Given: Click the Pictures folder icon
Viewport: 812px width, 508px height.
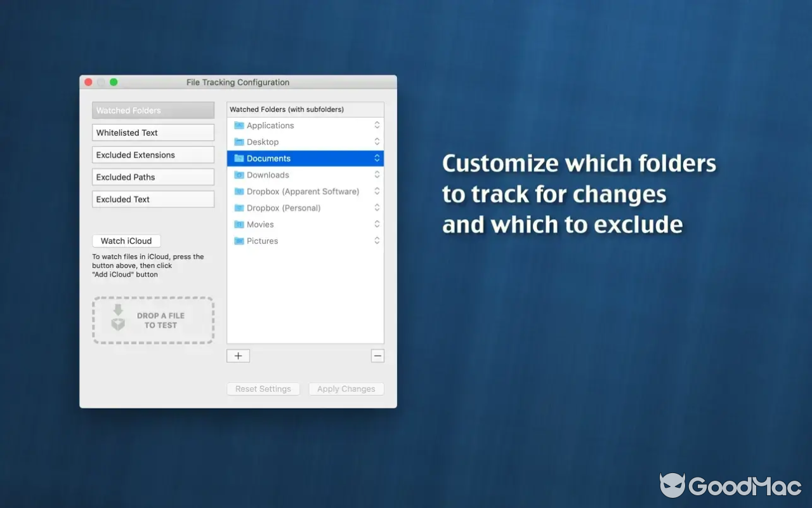Looking at the screenshot, I should point(239,241).
